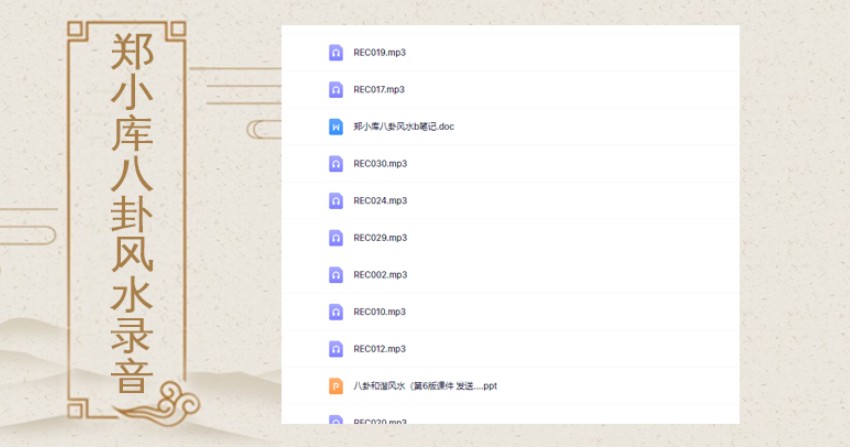Image resolution: width=850 pixels, height=447 pixels.
Task: Open the 八卦 .ppt courseware file name
Action: click(x=425, y=386)
